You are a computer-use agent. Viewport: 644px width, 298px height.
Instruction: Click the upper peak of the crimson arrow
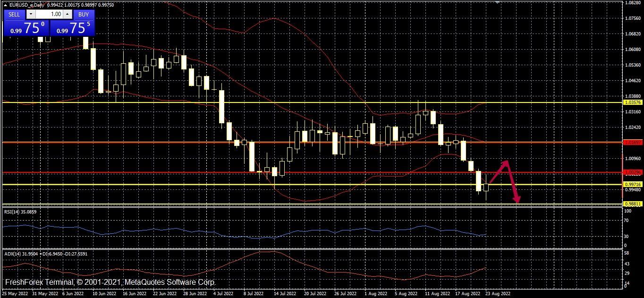[x=506, y=162]
